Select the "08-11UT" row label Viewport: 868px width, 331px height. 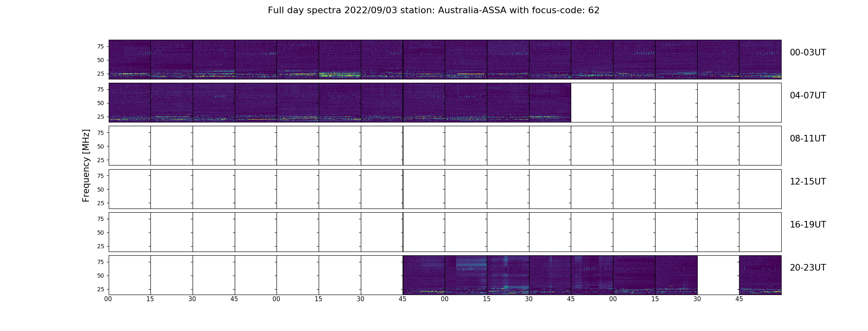pyautogui.click(x=808, y=139)
